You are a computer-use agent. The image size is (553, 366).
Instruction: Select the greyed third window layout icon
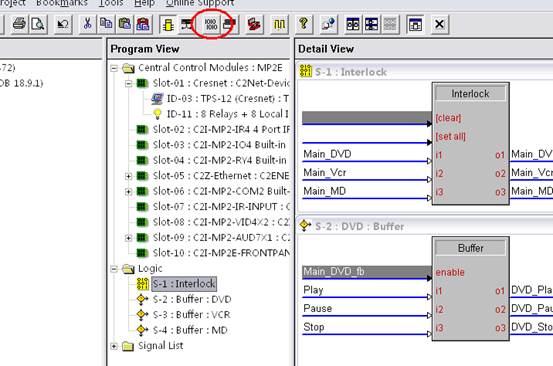(x=390, y=24)
